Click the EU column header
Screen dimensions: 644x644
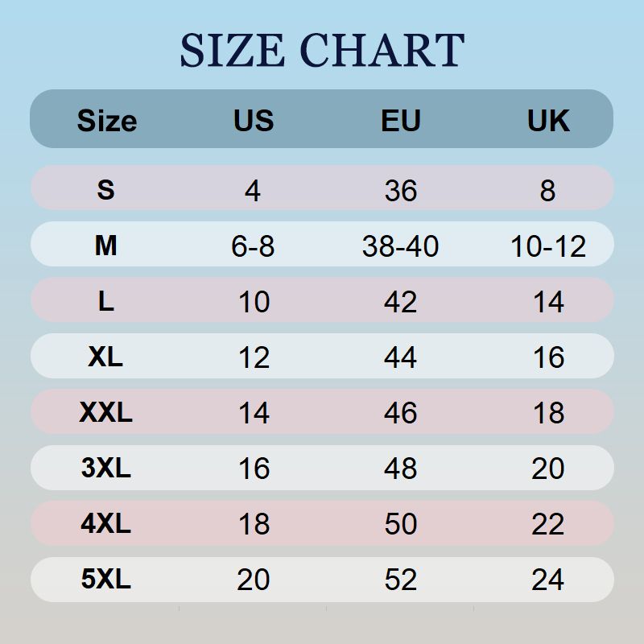pyautogui.click(x=401, y=121)
